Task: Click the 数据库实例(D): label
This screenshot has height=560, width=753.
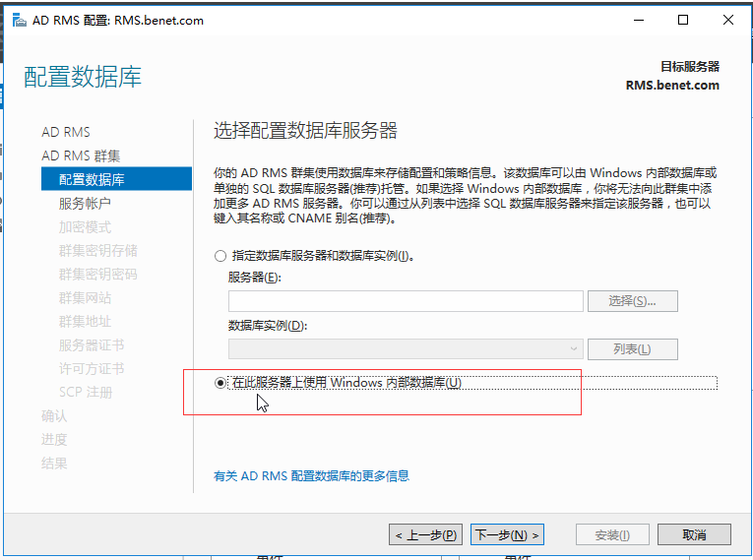Action: 268,326
